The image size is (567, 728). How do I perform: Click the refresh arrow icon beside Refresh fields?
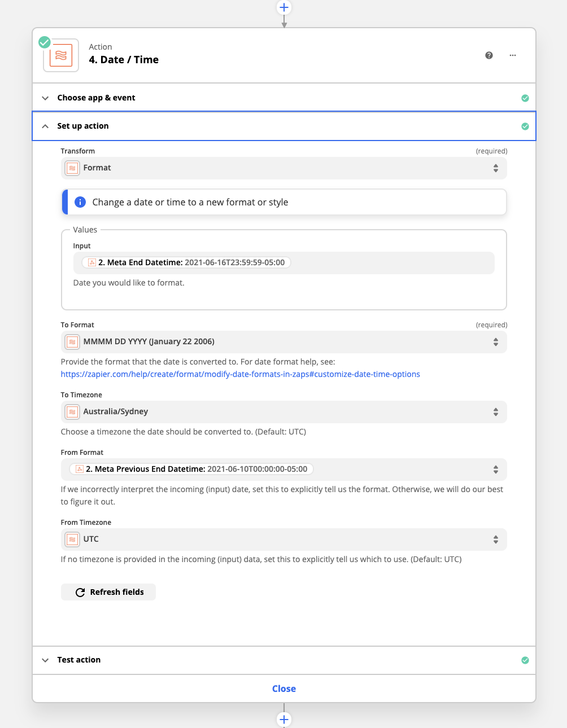pos(80,592)
